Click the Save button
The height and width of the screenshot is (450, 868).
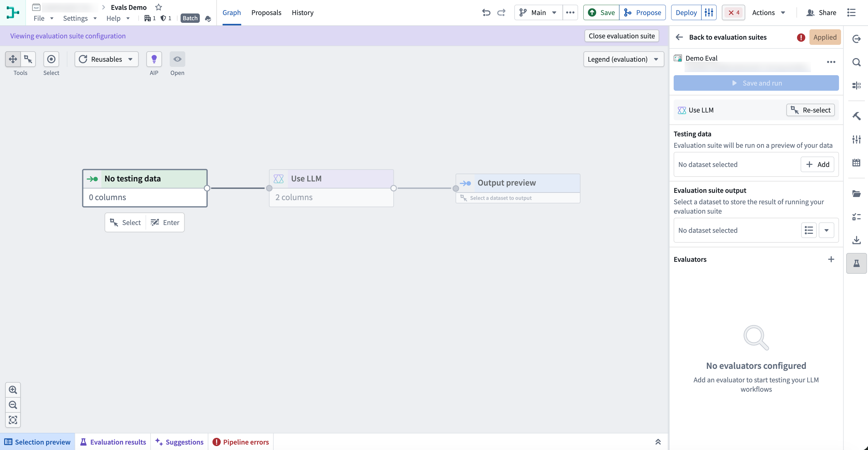(x=601, y=12)
